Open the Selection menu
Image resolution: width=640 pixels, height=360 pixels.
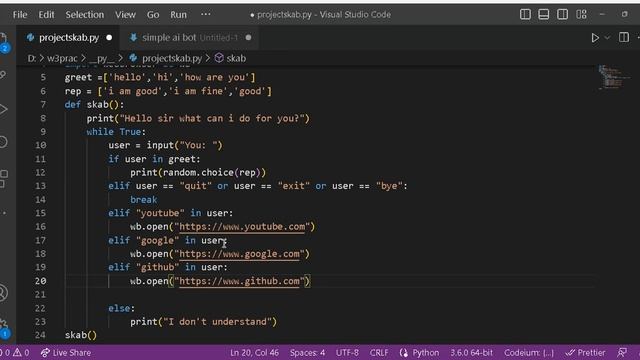[84, 15]
